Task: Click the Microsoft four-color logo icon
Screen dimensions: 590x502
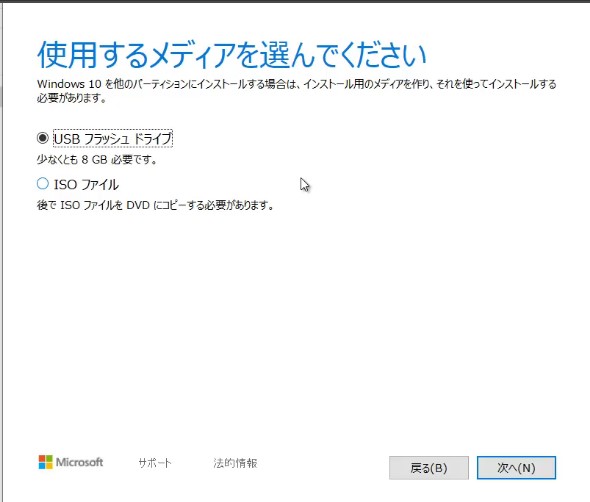Action: click(46, 462)
